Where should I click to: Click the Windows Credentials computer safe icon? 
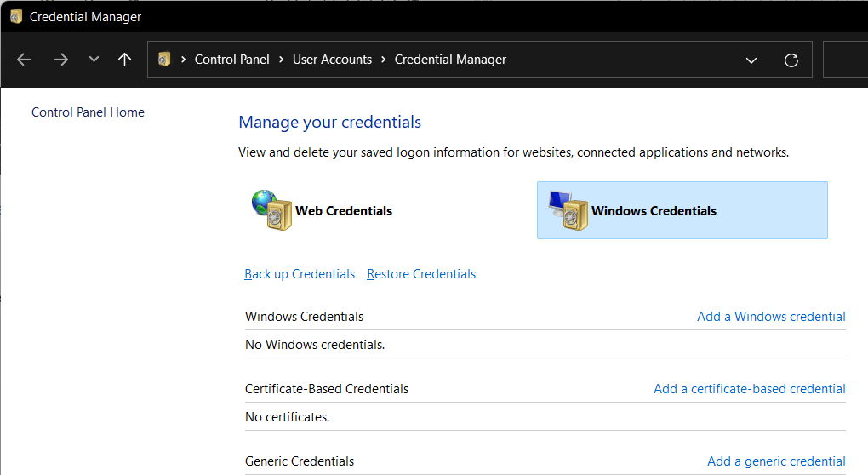(x=568, y=209)
